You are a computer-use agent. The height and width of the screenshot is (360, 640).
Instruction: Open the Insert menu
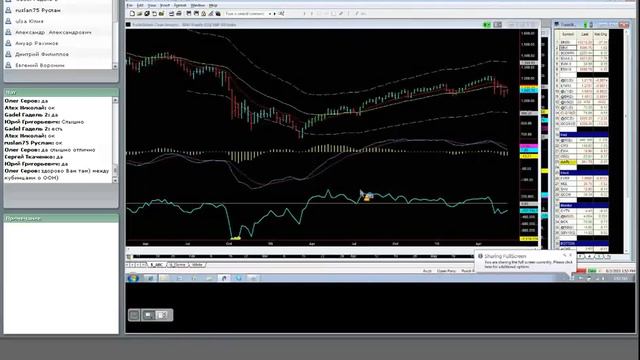click(165, 5)
